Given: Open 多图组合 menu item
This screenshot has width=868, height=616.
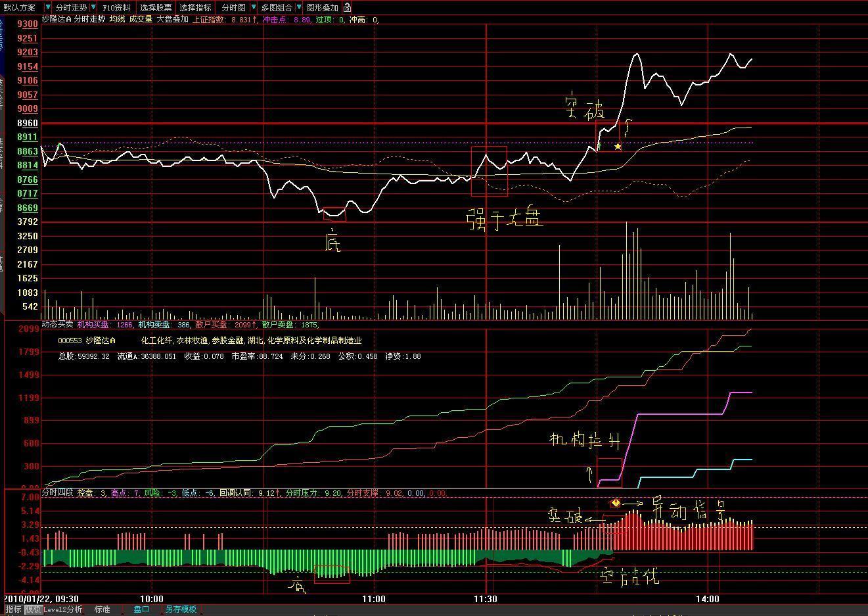Looking at the screenshot, I should [277, 8].
